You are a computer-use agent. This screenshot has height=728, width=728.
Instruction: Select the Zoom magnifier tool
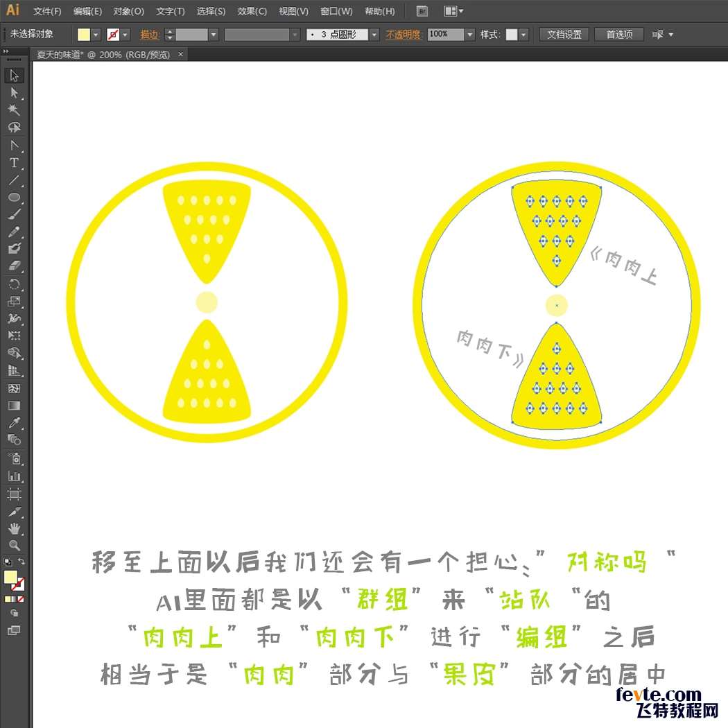[x=14, y=546]
